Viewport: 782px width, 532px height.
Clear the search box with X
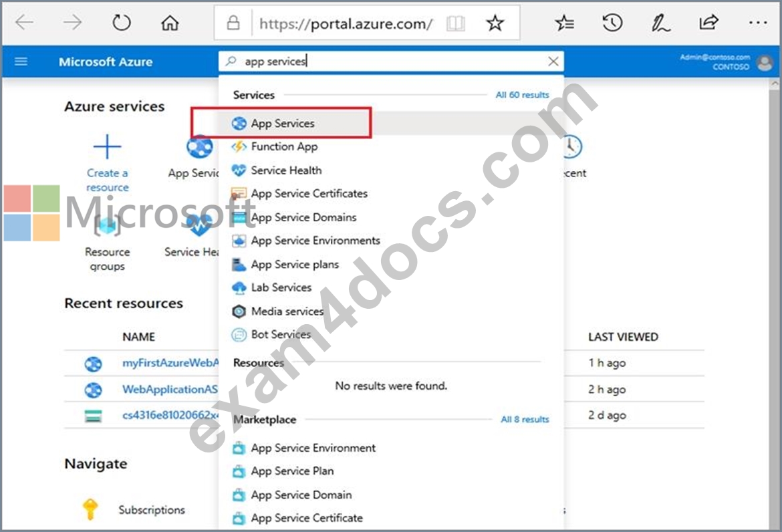[x=553, y=61]
